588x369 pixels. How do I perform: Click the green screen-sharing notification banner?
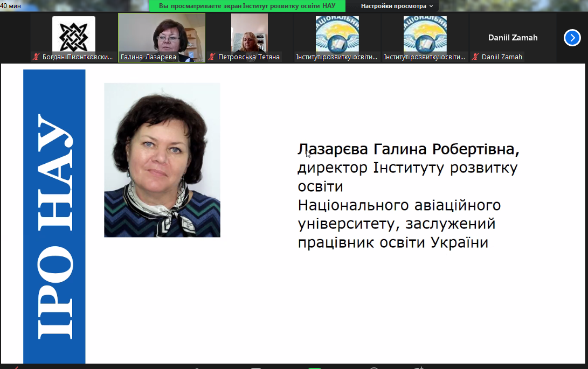click(x=247, y=6)
